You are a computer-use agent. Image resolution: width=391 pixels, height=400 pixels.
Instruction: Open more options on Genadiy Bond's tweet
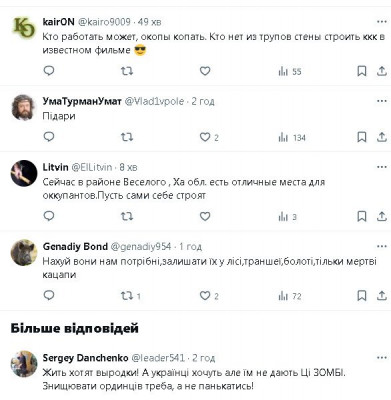(x=382, y=246)
